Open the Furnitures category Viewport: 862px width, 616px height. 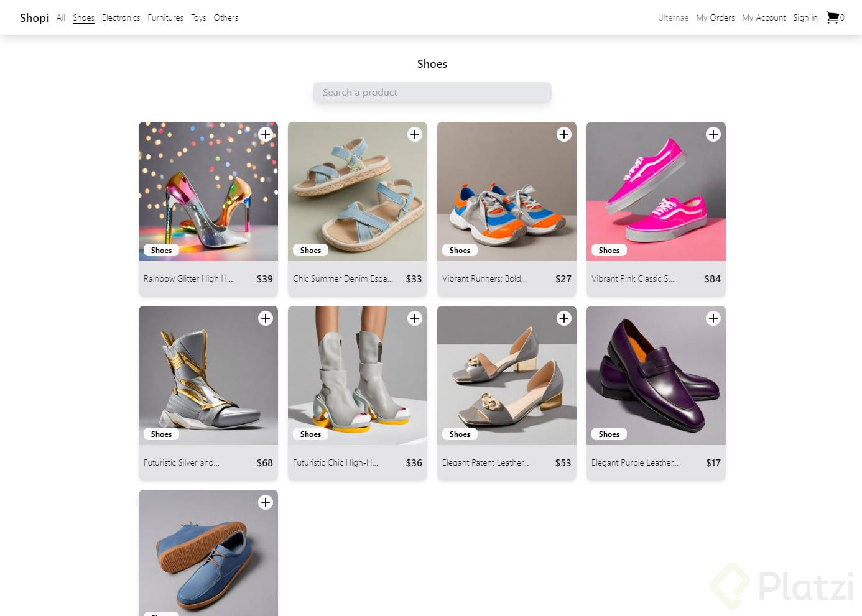pyautogui.click(x=165, y=18)
